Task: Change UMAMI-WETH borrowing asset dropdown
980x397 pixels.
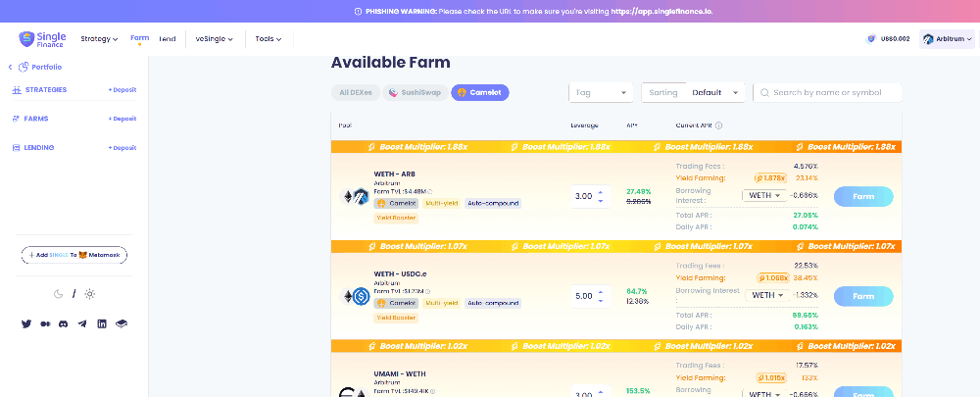Action: [764, 394]
